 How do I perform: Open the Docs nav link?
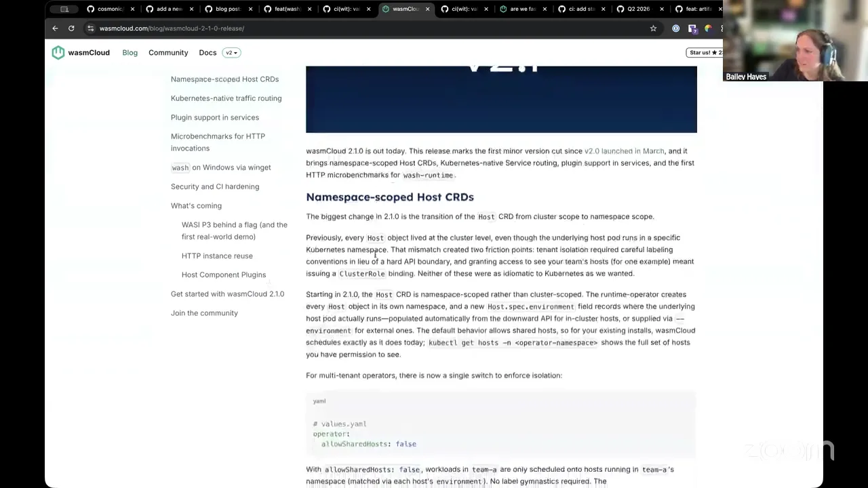(208, 53)
